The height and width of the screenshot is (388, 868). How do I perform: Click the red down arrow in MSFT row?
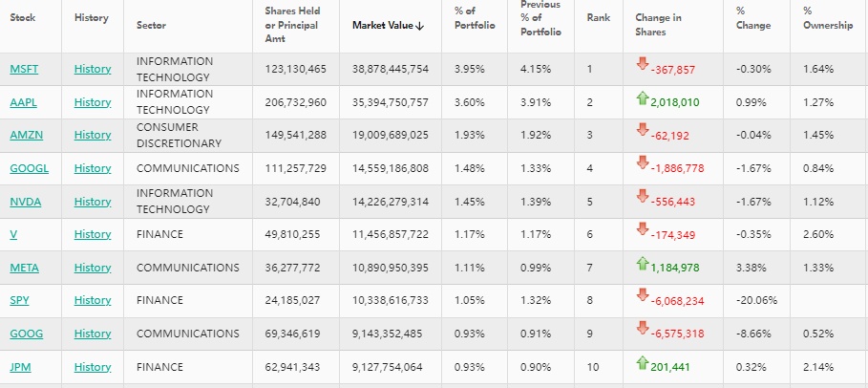642,64
